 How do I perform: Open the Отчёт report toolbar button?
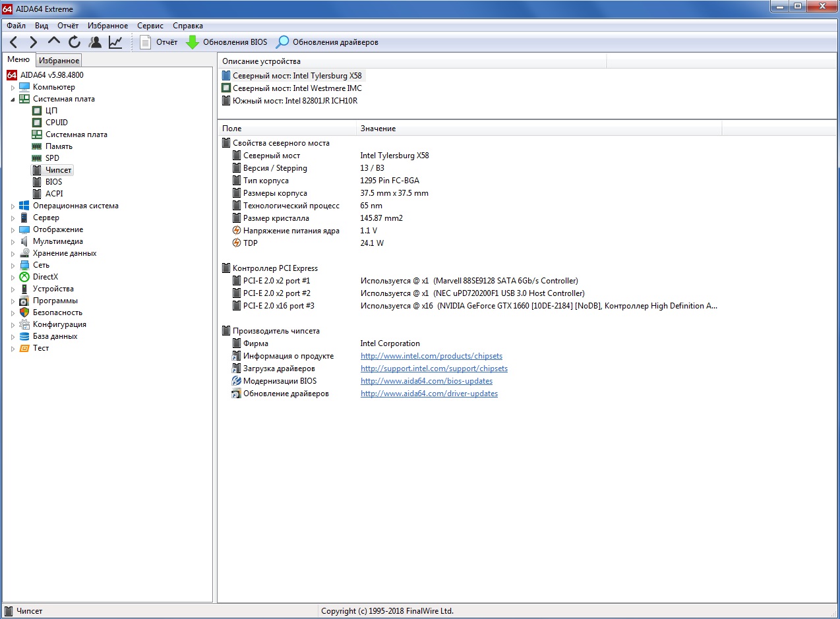pos(159,42)
